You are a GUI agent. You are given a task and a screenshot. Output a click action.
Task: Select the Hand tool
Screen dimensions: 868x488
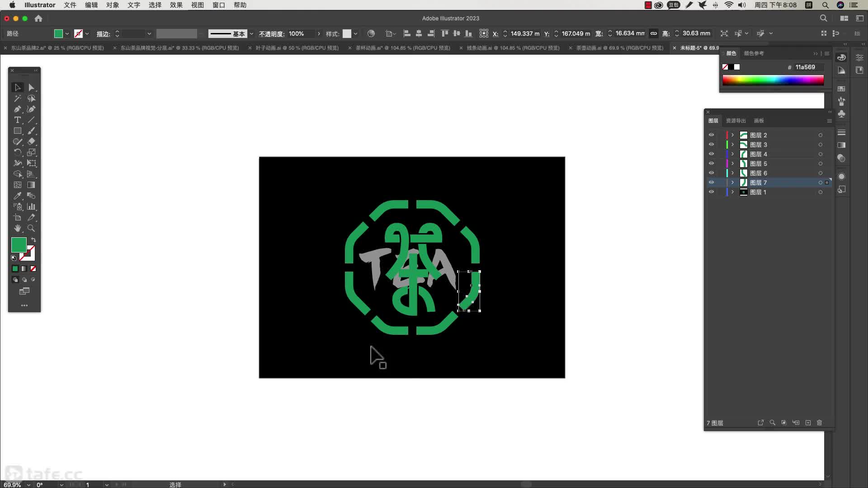tap(17, 228)
